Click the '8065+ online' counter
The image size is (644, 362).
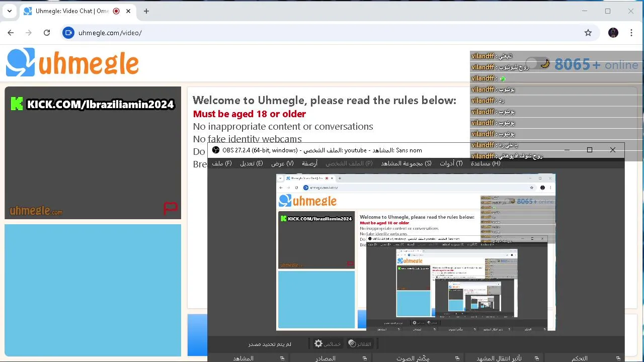click(x=596, y=65)
